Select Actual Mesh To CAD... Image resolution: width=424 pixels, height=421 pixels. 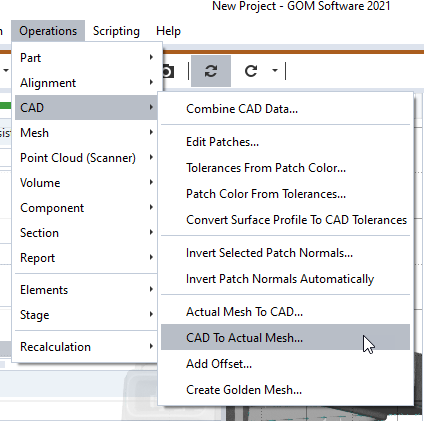285,312
